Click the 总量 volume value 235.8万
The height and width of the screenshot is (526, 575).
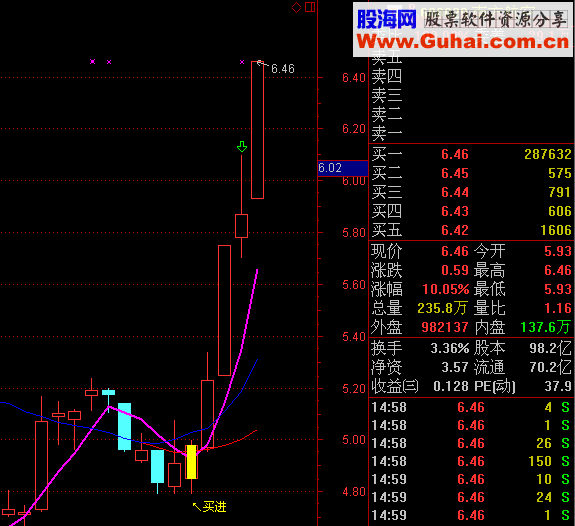click(443, 308)
